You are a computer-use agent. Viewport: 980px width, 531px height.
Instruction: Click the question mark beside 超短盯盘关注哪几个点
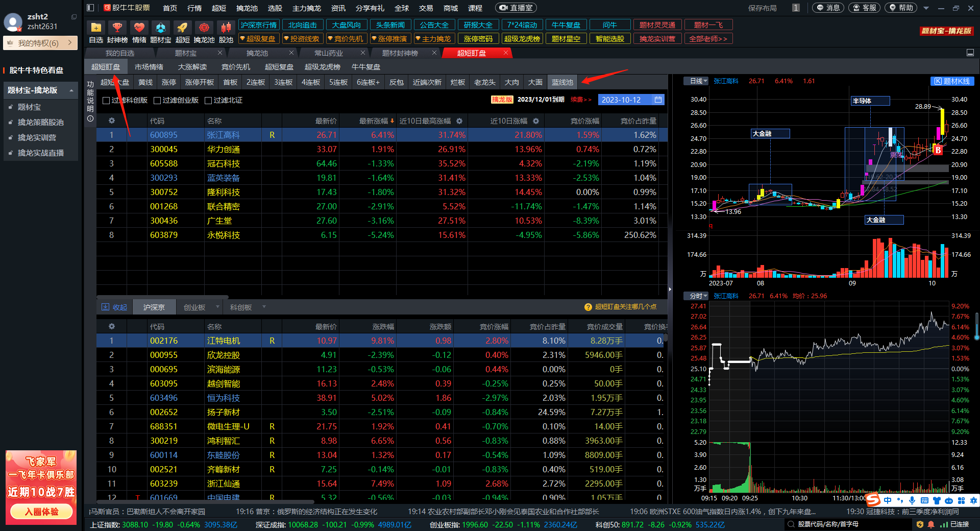click(x=588, y=307)
